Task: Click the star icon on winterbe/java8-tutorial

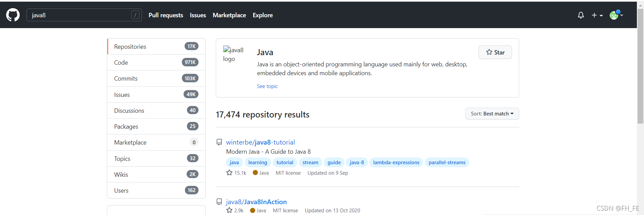Action: point(229,173)
